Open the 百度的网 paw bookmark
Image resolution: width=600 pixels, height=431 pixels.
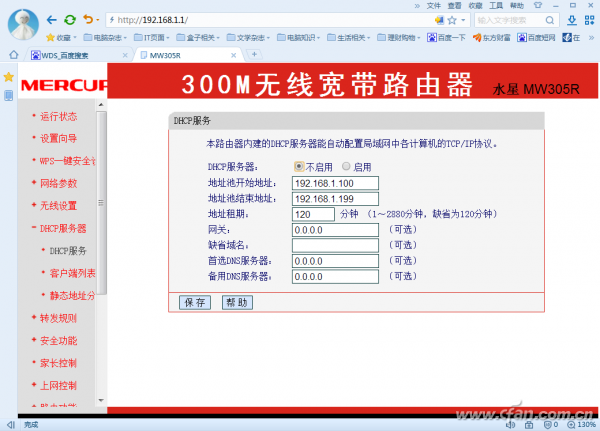click(x=536, y=38)
